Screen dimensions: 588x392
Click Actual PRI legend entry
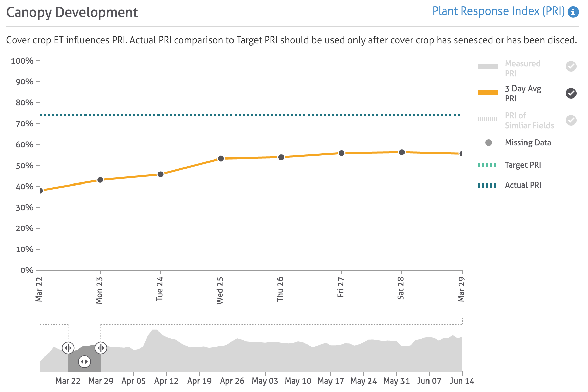pos(523,185)
